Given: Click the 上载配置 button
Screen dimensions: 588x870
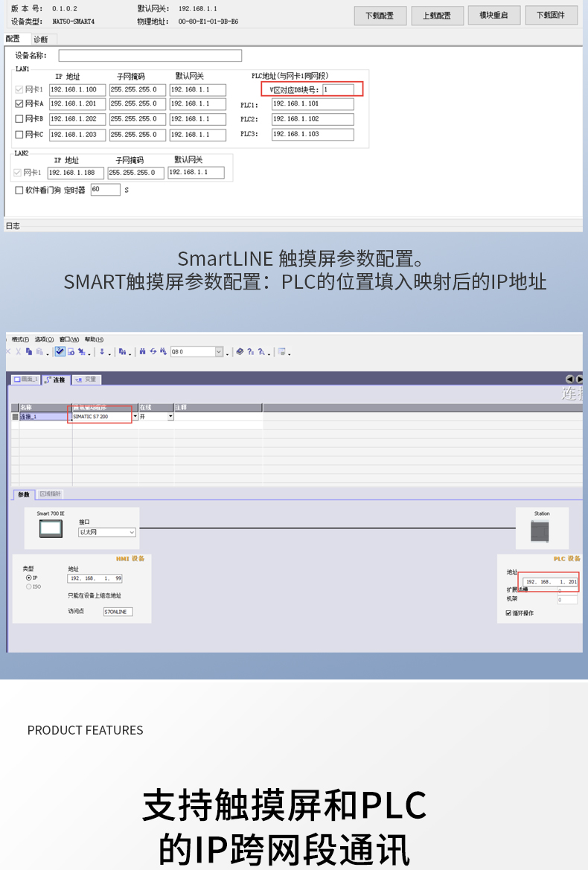Looking at the screenshot, I should [437, 16].
